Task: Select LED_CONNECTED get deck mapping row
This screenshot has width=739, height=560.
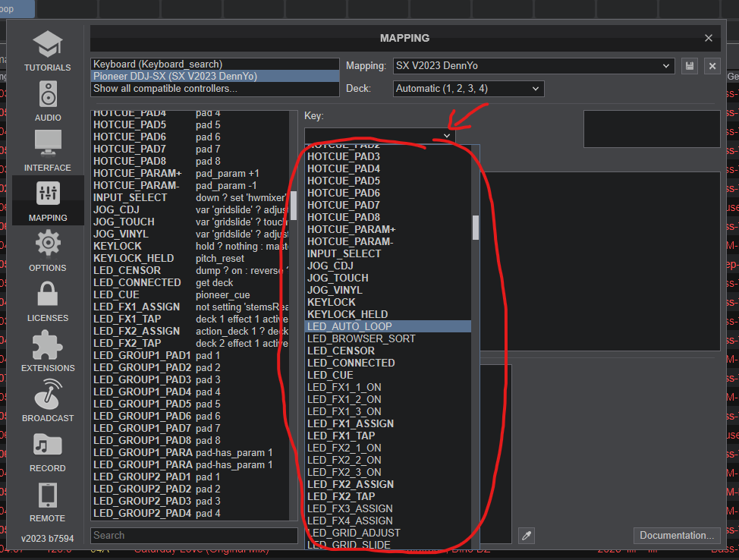Action: tap(190, 283)
